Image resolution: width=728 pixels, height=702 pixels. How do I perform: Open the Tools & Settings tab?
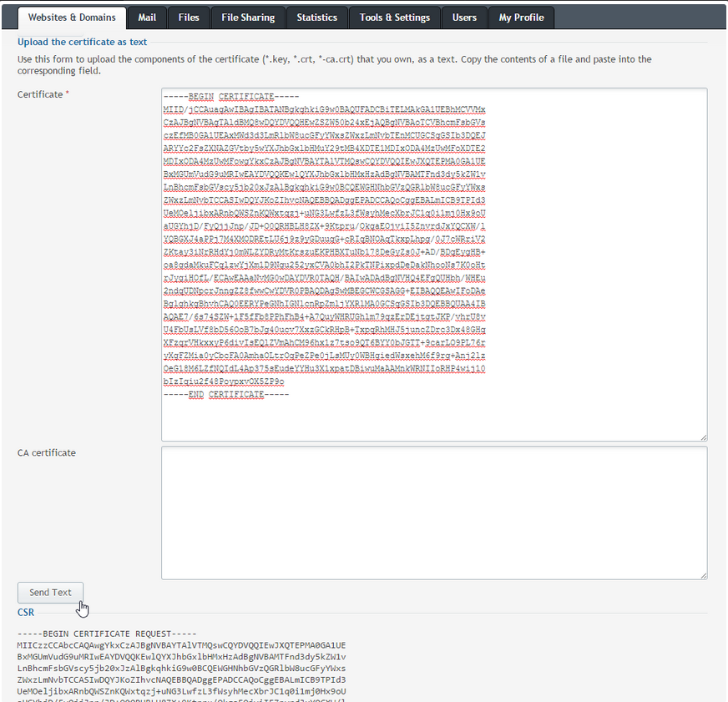tap(395, 18)
